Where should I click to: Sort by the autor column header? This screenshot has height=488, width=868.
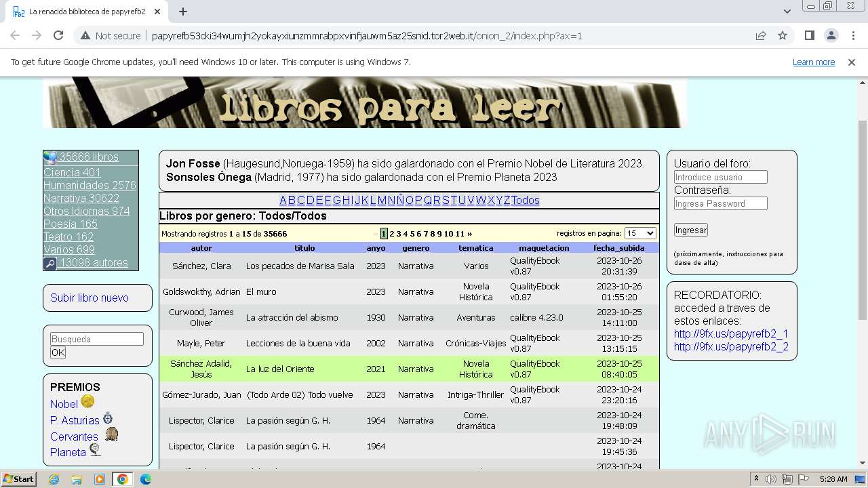pyautogui.click(x=201, y=248)
